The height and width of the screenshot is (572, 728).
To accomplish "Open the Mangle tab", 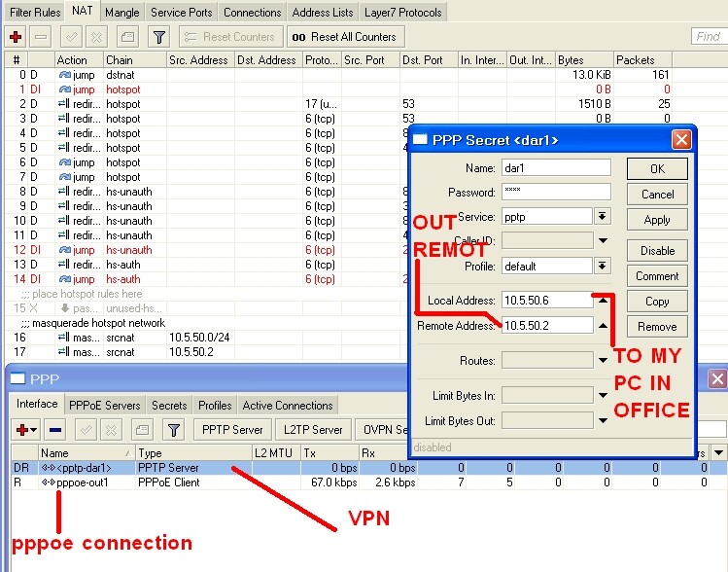I will point(122,13).
